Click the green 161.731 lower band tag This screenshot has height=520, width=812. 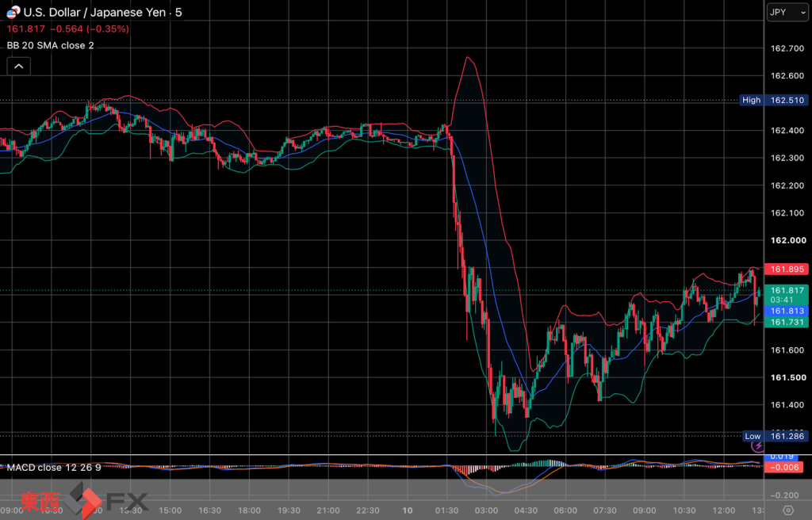[x=787, y=322]
